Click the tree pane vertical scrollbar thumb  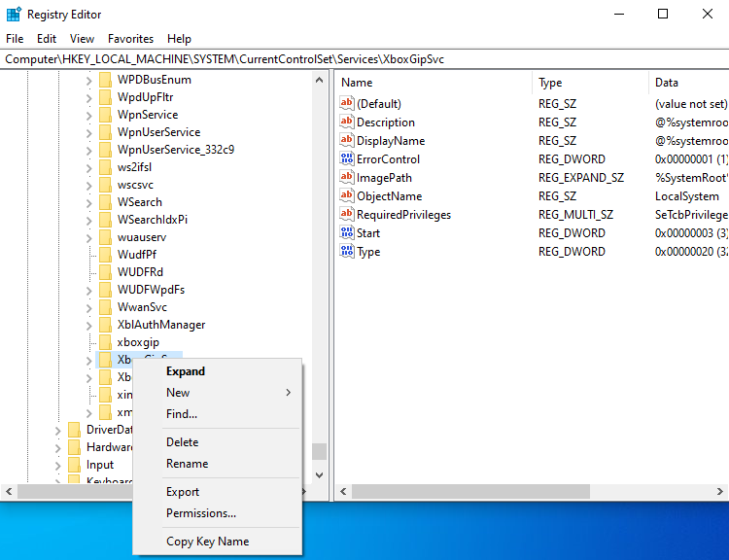click(x=319, y=451)
